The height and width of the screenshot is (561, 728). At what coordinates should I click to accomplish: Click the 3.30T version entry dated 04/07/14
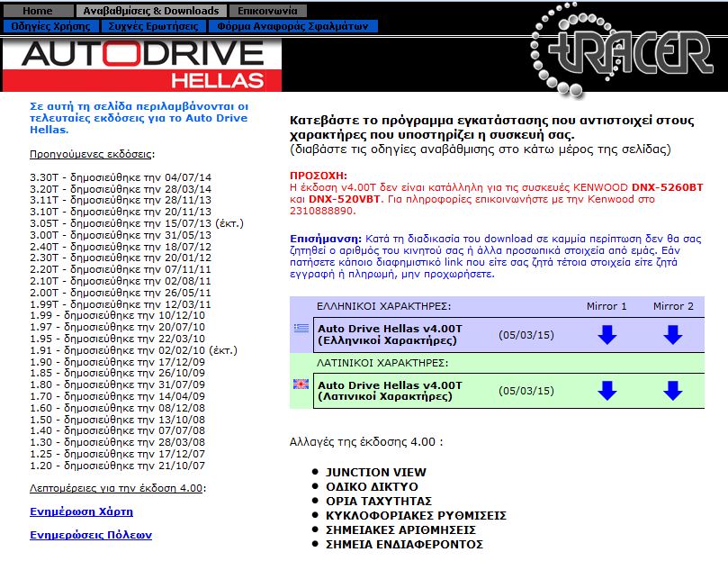[121, 177]
